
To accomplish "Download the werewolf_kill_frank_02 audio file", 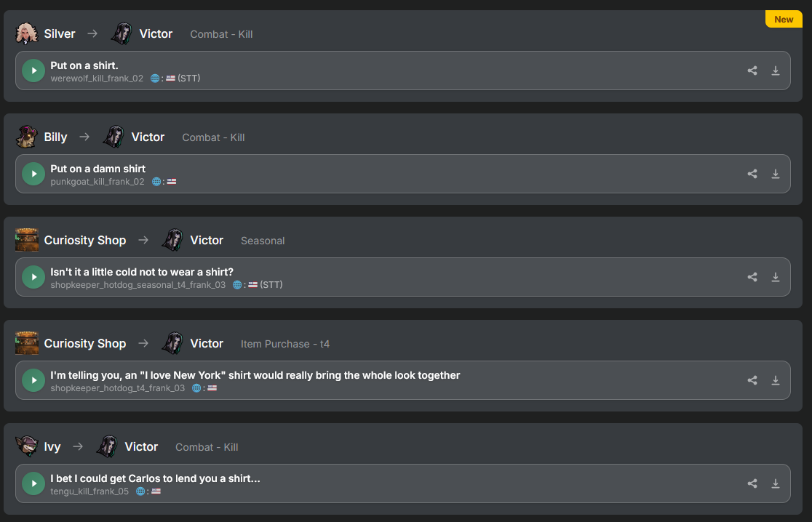I will (x=775, y=71).
